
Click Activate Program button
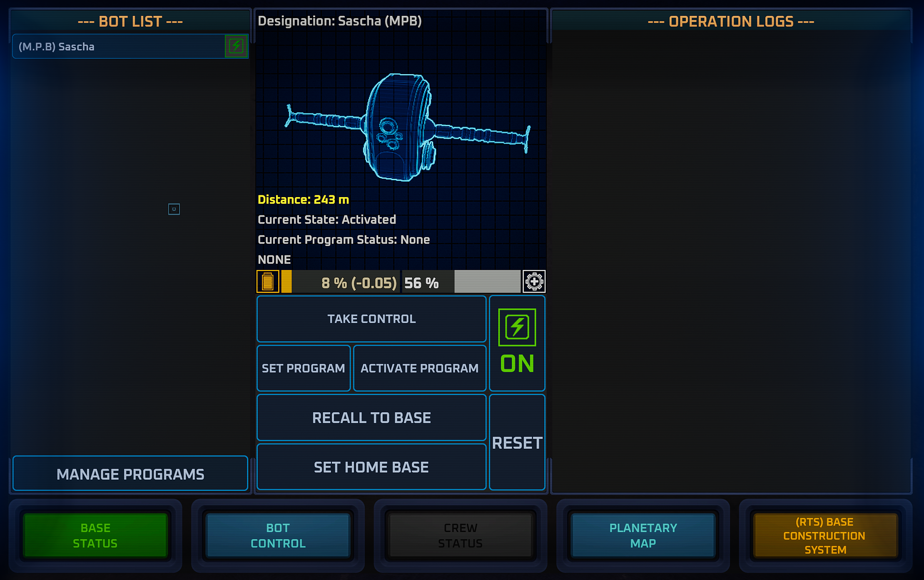click(420, 368)
